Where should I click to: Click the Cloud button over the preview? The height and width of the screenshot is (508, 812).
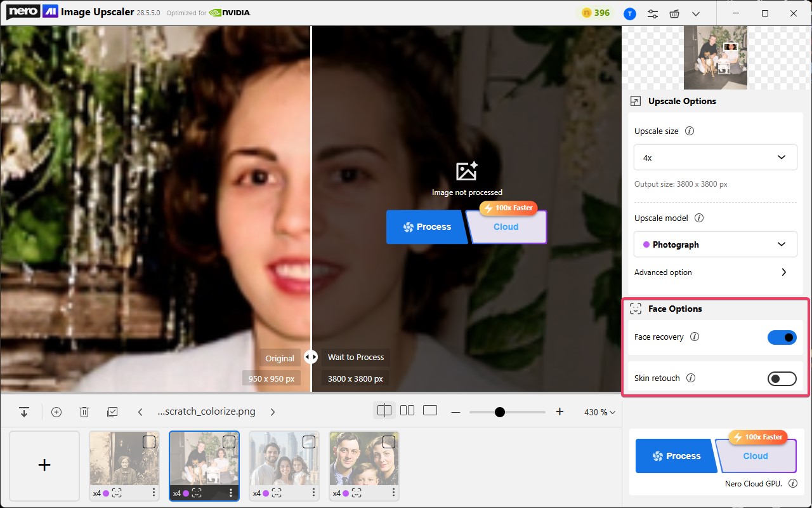506,227
